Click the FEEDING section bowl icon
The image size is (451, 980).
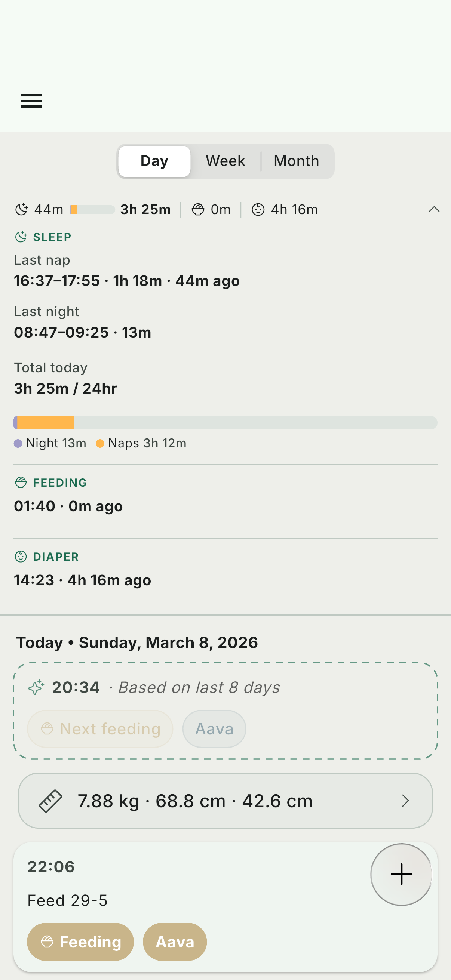tap(21, 483)
